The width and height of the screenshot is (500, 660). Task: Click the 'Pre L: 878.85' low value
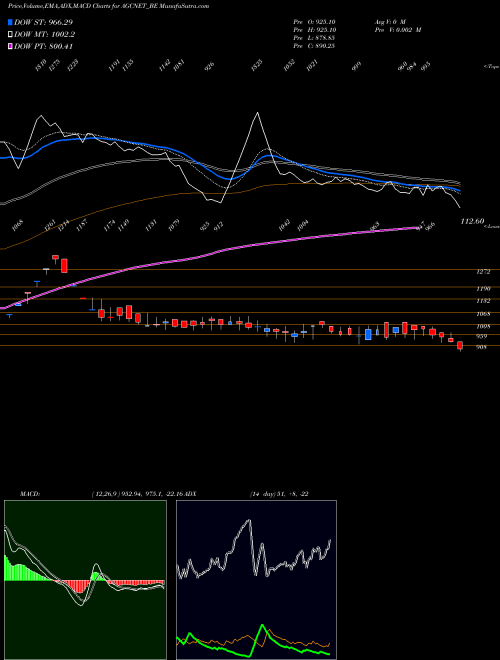(314, 38)
